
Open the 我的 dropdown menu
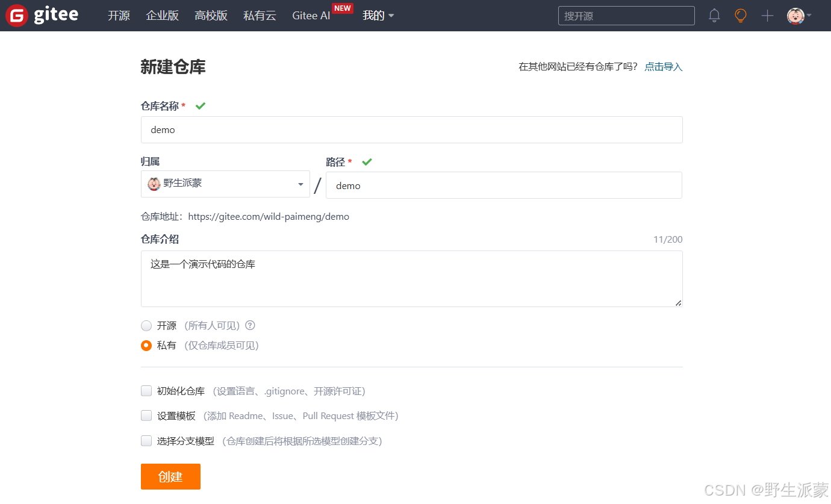coord(378,16)
